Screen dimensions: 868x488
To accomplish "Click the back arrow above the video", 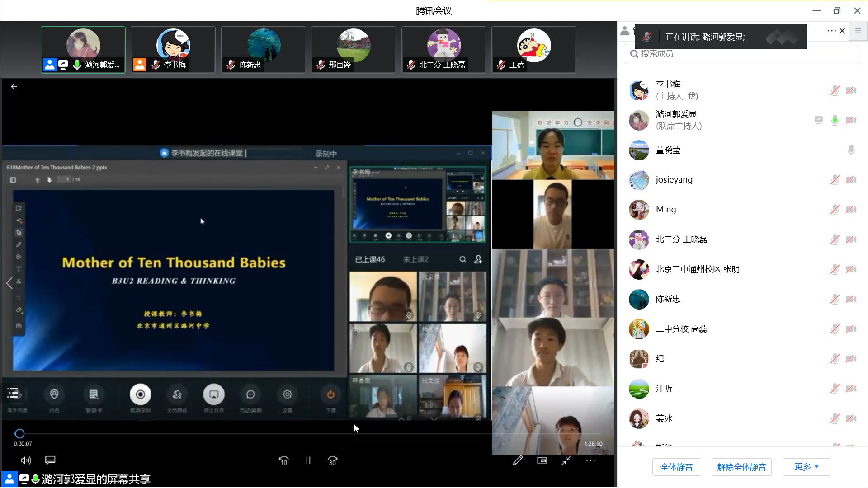I will pos(14,86).
